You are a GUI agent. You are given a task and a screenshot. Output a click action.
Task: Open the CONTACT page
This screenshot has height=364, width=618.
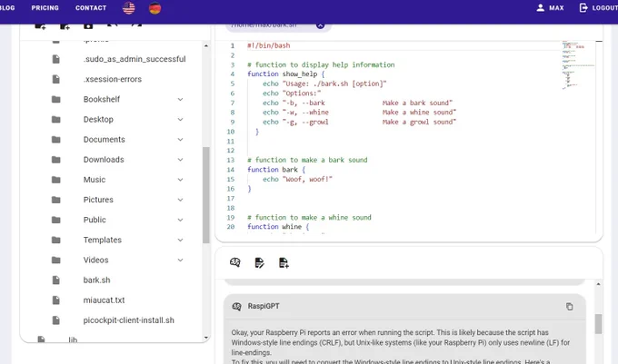tap(91, 8)
